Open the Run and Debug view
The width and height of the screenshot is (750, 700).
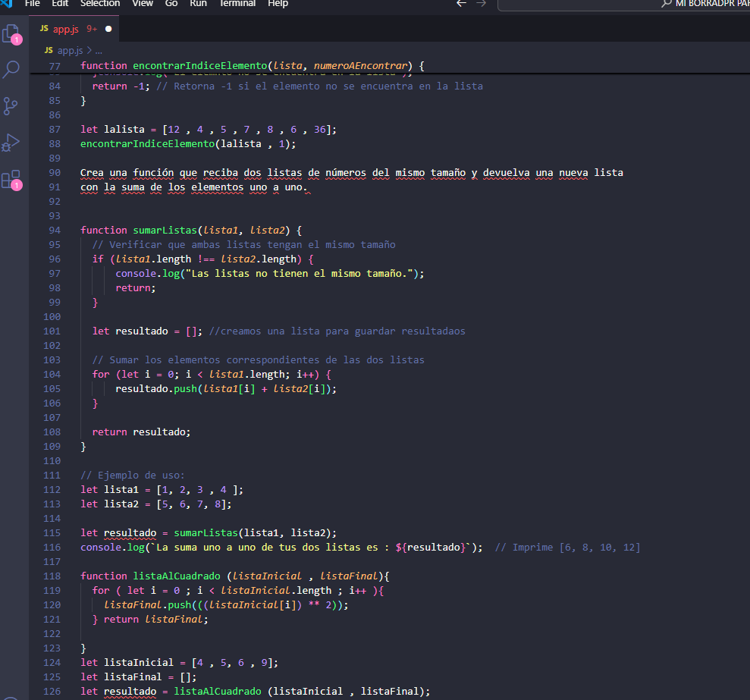(11, 143)
